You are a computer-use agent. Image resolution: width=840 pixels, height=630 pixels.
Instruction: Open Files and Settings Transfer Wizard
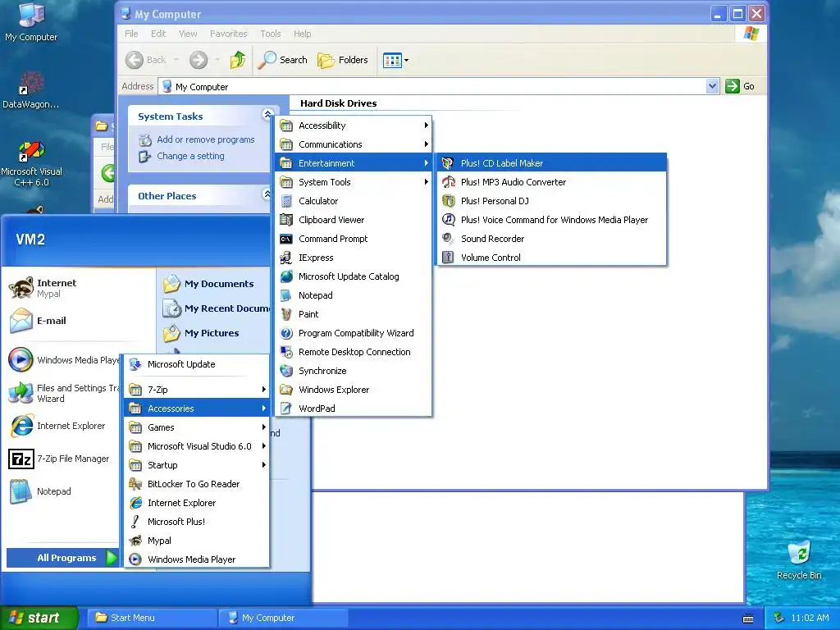[x=63, y=393]
